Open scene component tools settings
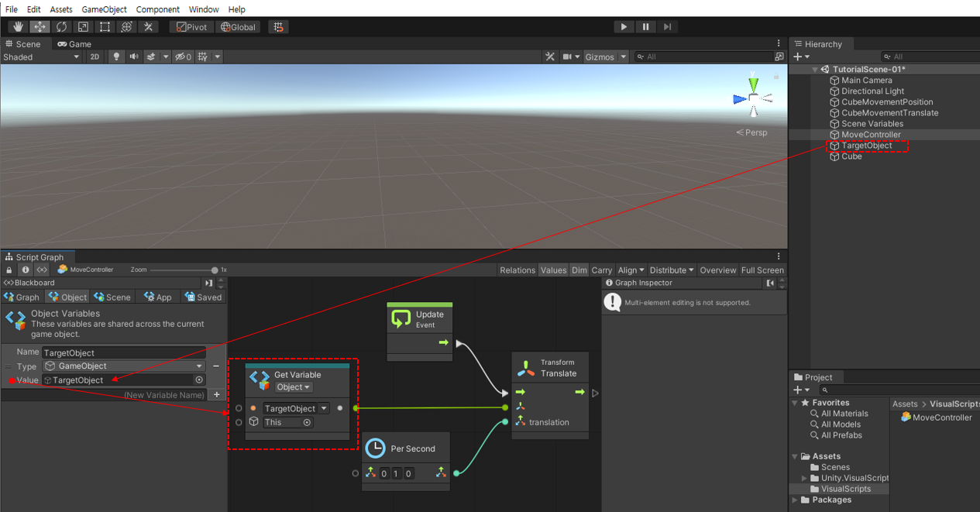Screen dimensions: 980x512 coord(550,57)
